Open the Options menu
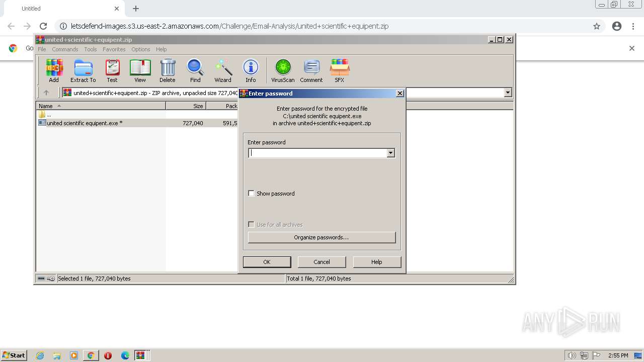Screen dimensions: 644x362 141,49
